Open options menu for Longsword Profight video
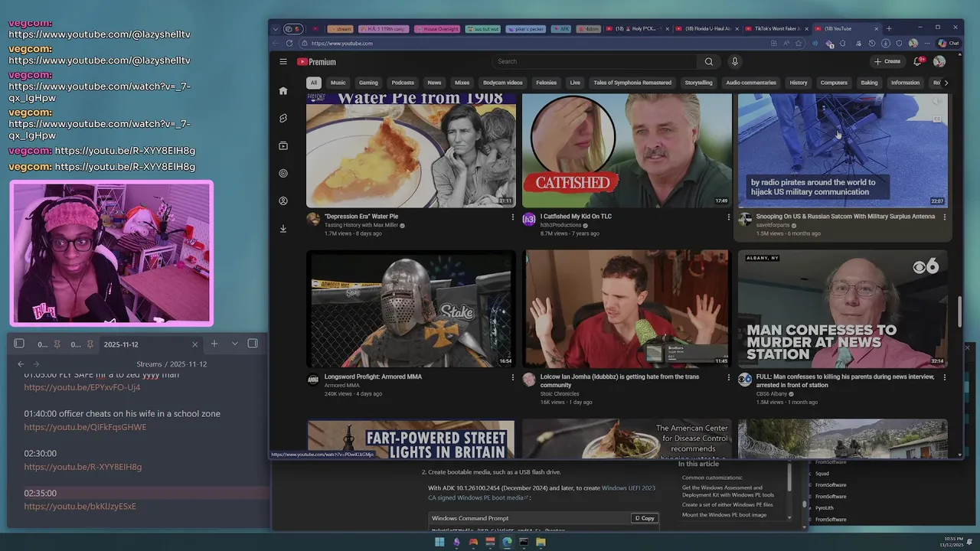Screen dimensions: 980x551 click(512, 377)
